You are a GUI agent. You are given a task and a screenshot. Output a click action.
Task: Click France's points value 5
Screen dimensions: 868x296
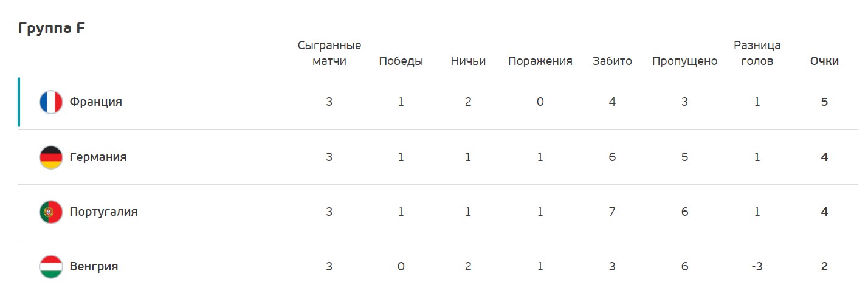[x=824, y=102]
